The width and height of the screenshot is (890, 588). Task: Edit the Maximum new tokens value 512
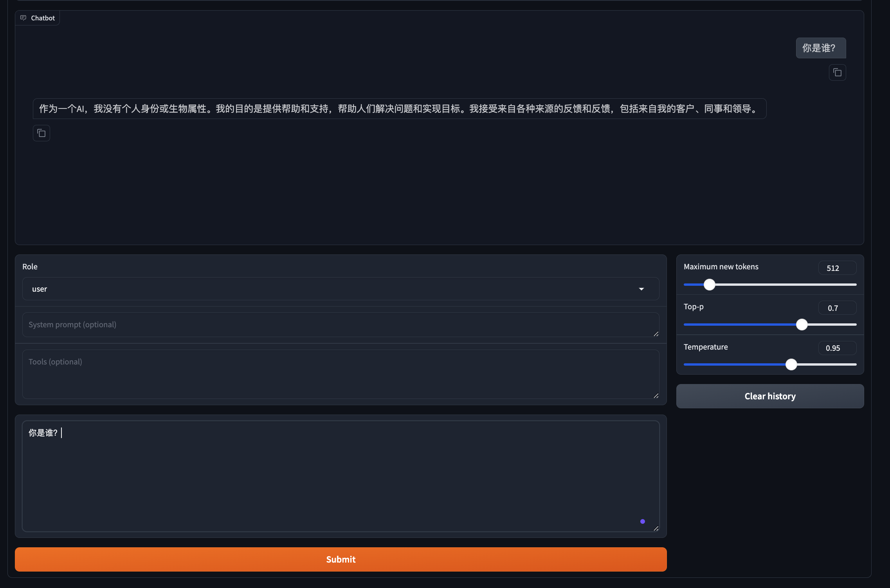837,268
